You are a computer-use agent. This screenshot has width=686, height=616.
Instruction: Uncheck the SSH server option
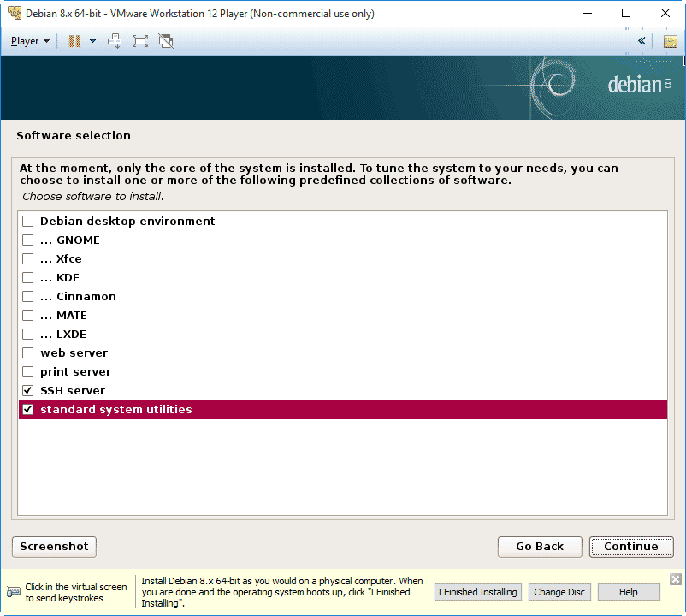click(28, 391)
